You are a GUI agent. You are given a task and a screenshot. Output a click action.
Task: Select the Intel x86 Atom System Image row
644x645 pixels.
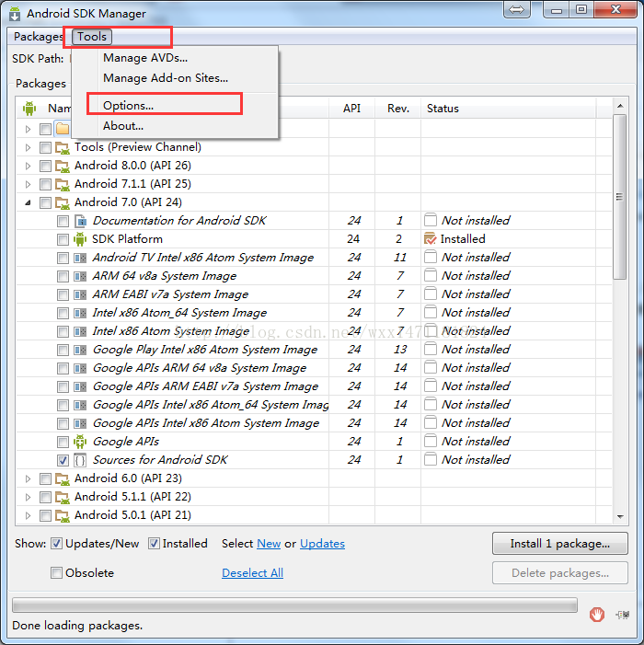tap(314, 331)
